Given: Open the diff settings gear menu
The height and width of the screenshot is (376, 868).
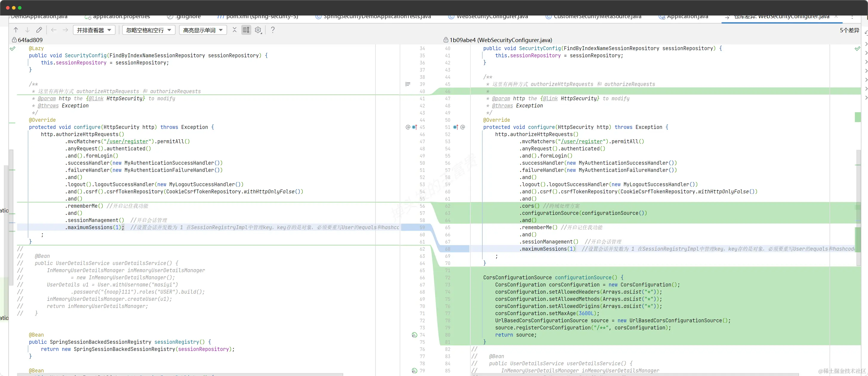Looking at the screenshot, I should click(x=258, y=30).
